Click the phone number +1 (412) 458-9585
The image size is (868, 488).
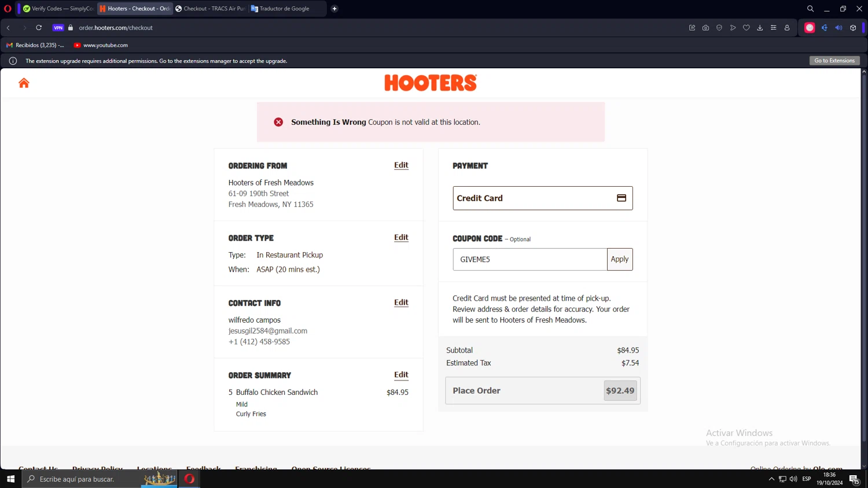(x=259, y=342)
